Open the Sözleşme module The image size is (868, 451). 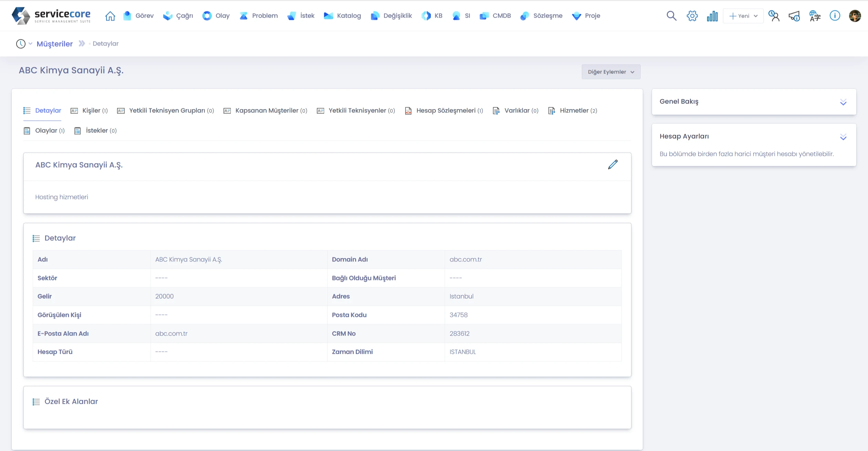(x=541, y=16)
